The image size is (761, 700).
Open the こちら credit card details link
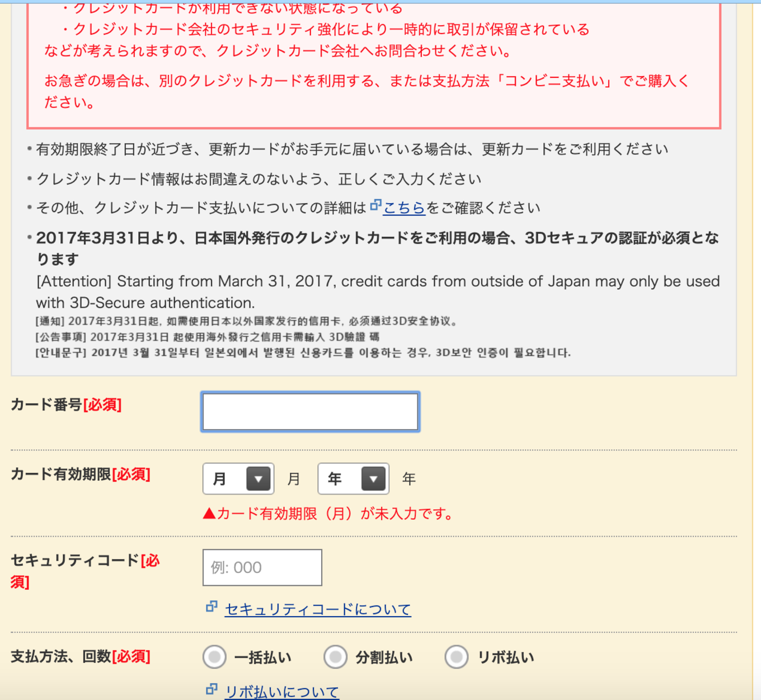click(x=404, y=208)
